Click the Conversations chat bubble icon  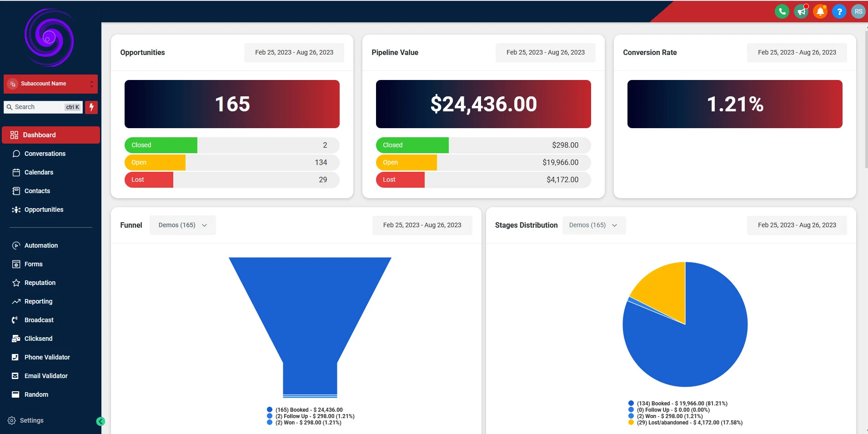pos(16,154)
